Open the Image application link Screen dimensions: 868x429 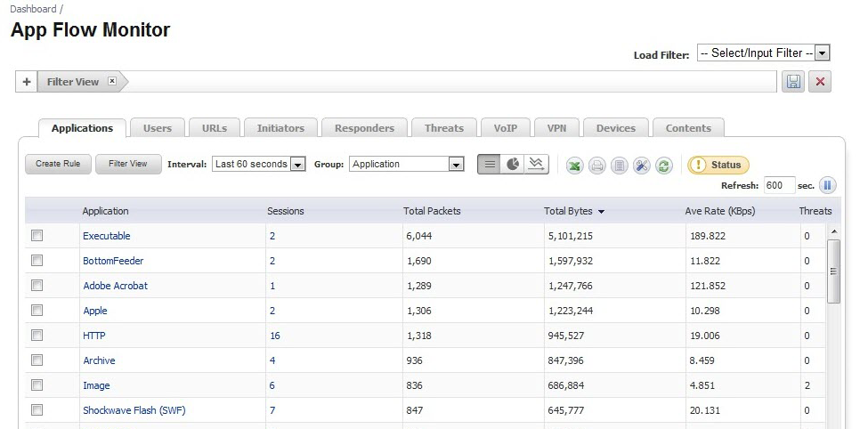96,385
